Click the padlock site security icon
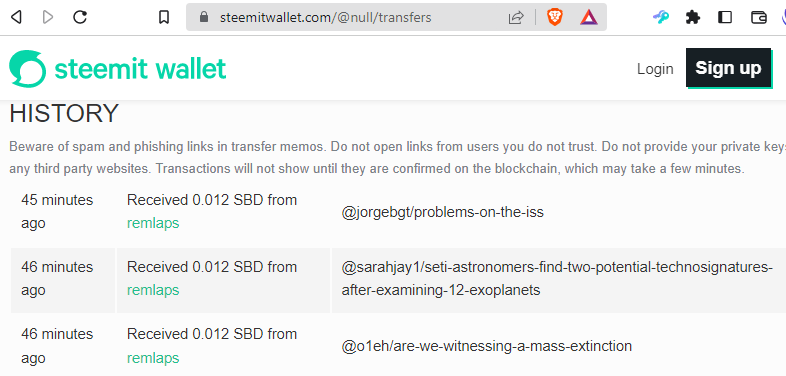Image resolution: width=786 pixels, height=376 pixels. [204, 17]
